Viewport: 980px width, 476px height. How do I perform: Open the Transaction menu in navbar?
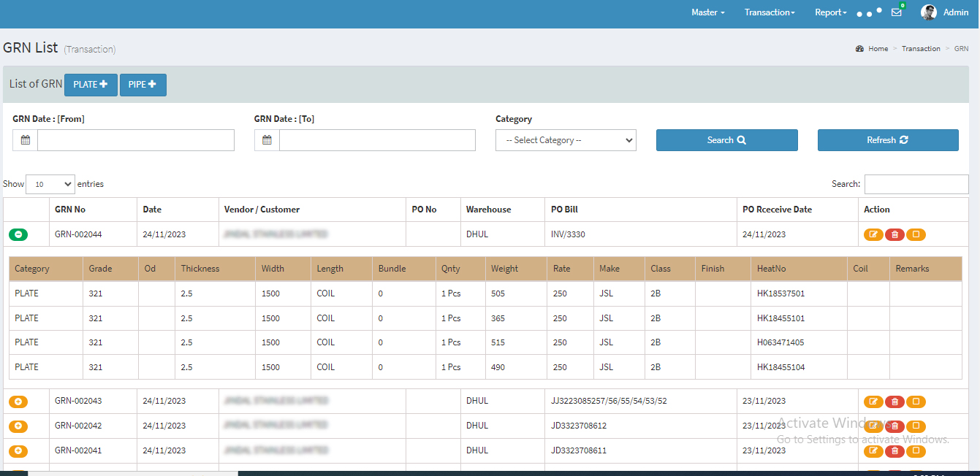pos(769,12)
